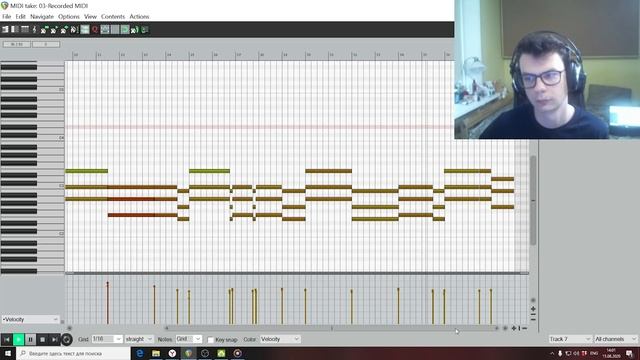Open Microsoft Edge from taskbar
This screenshot has height=360, width=640.
pos(140,353)
